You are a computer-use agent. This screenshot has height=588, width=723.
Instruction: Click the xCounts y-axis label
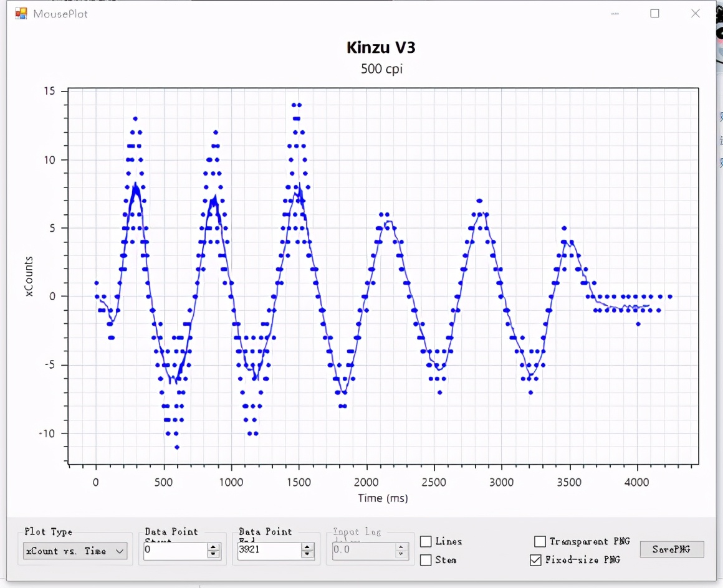pos(29,277)
